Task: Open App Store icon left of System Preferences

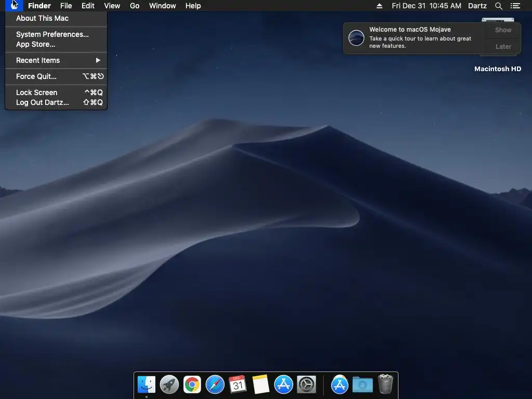Action: point(283,384)
